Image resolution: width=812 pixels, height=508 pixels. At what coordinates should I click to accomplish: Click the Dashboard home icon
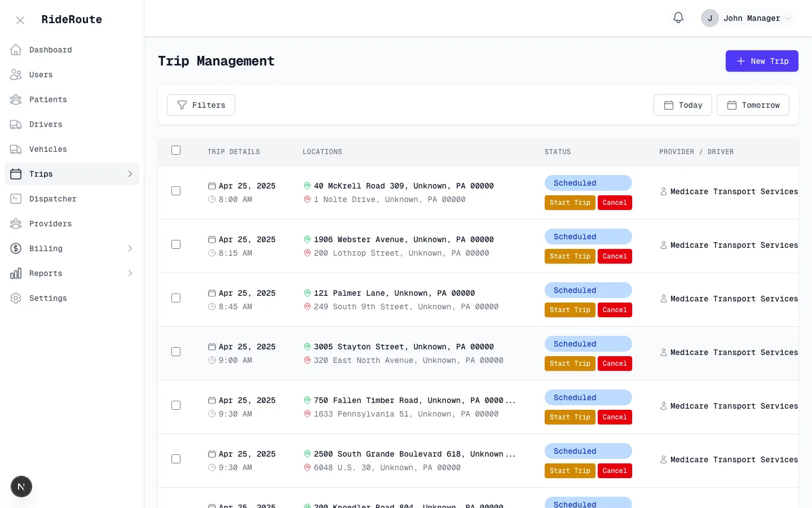pos(16,50)
